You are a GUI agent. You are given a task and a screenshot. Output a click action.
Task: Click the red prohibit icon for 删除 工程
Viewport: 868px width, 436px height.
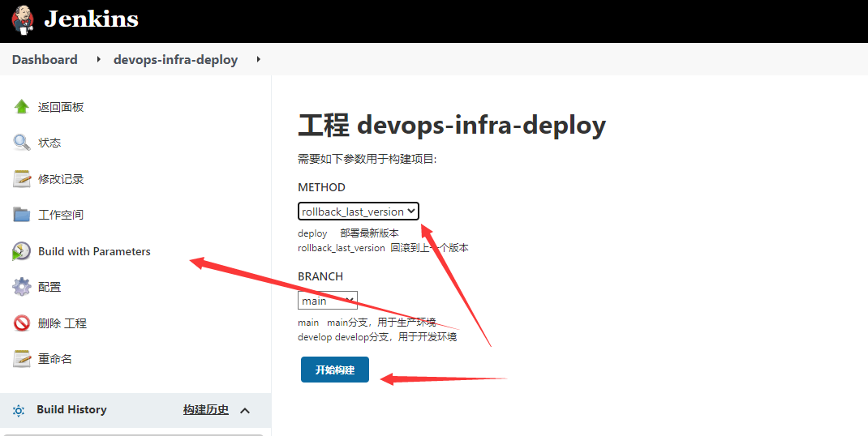(x=22, y=323)
